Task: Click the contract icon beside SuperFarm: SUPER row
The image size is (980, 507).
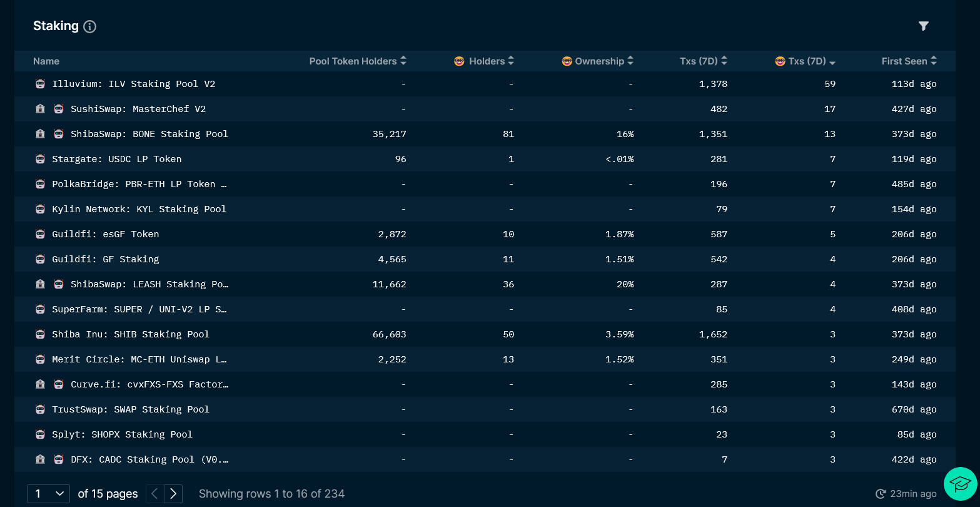Action: [40, 309]
